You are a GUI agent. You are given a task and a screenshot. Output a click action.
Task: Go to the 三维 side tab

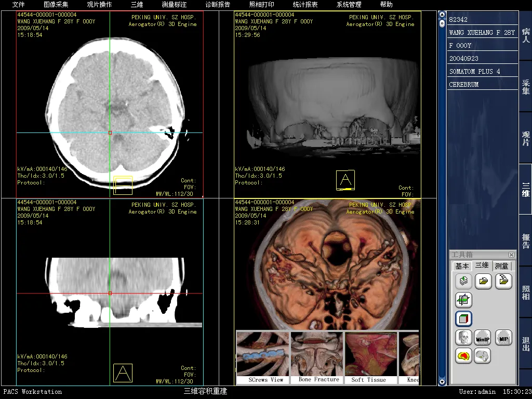pos(526,189)
